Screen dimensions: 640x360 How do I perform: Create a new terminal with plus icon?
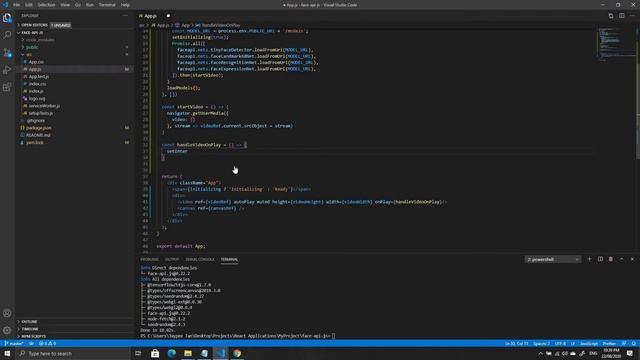[589, 259]
